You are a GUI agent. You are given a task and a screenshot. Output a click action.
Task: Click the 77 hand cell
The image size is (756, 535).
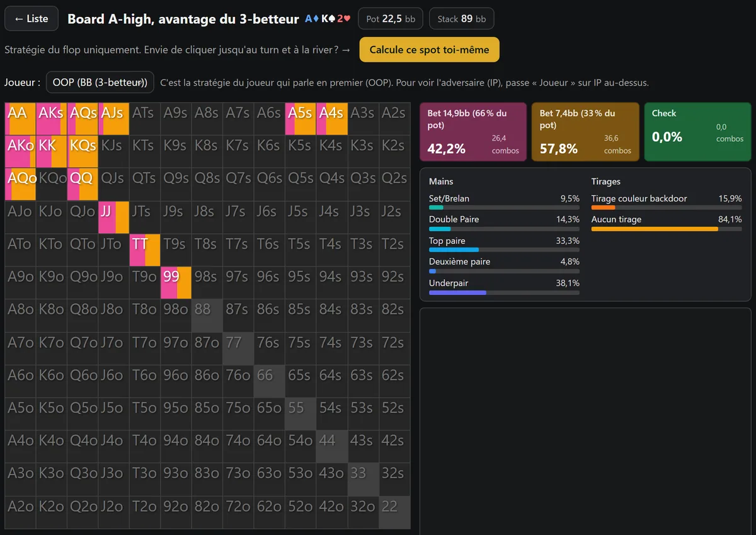click(x=239, y=348)
